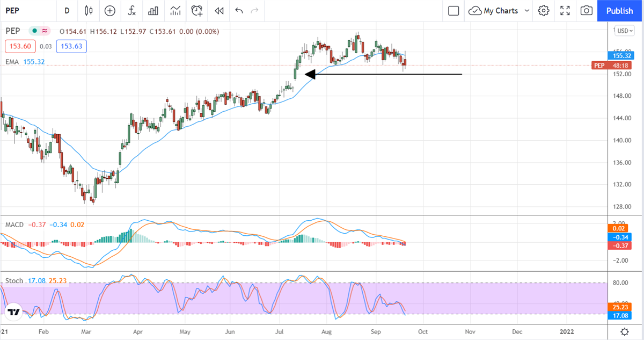The image size is (644, 340).
Task: Open price scale settings gear bottom right
Action: (625, 331)
